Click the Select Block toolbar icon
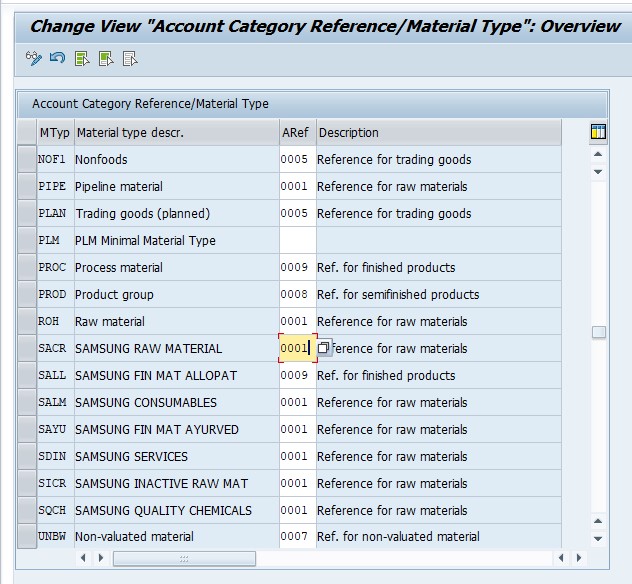 (106, 59)
